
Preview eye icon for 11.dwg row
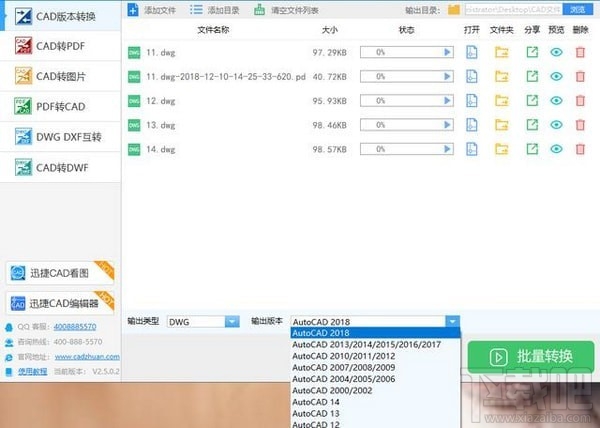(x=556, y=52)
